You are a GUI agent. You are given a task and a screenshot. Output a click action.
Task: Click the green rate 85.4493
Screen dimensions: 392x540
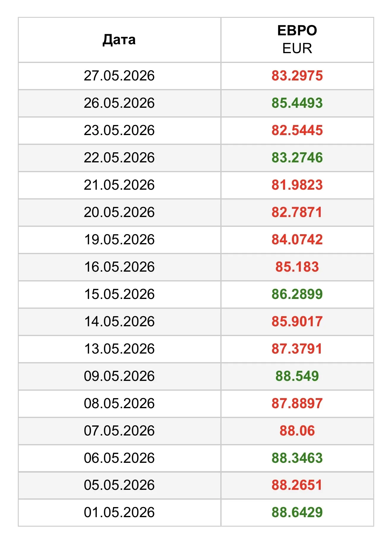tap(297, 103)
